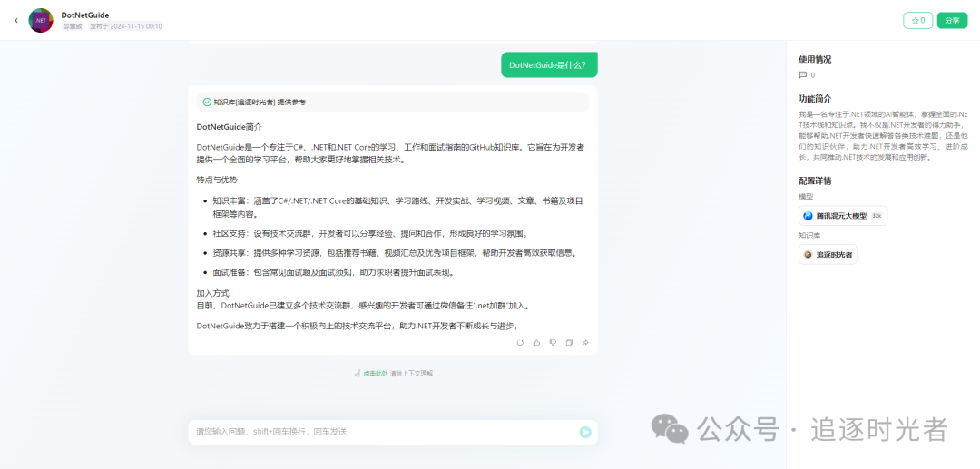
Task: Open the 腾讯混元大模型 model chip
Action: (x=842, y=216)
